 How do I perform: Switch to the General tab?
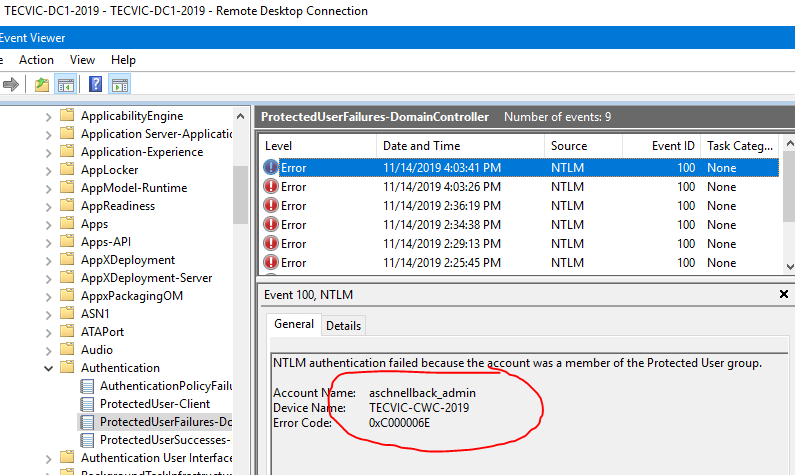(294, 324)
